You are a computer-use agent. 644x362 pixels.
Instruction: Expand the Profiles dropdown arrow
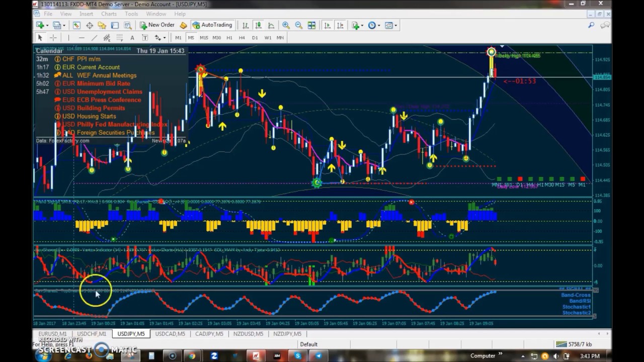64,25
